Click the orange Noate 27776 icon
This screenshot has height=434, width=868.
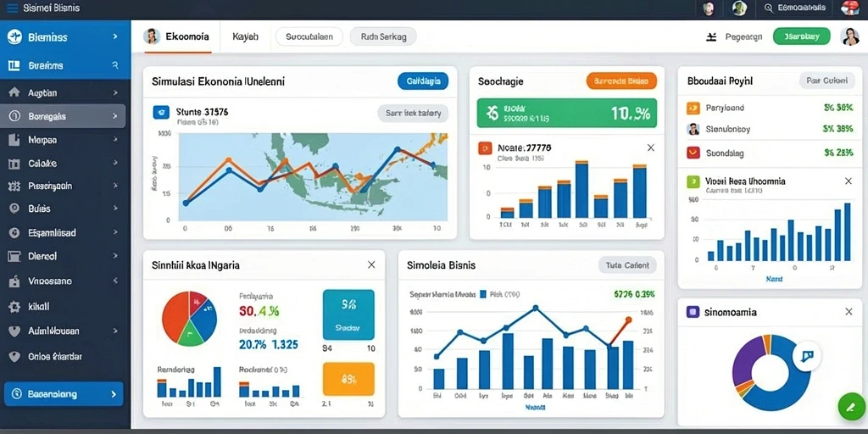tap(484, 147)
